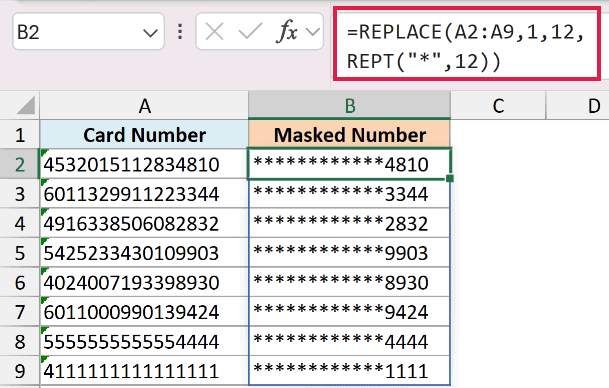Select row 6 header

click(20, 282)
